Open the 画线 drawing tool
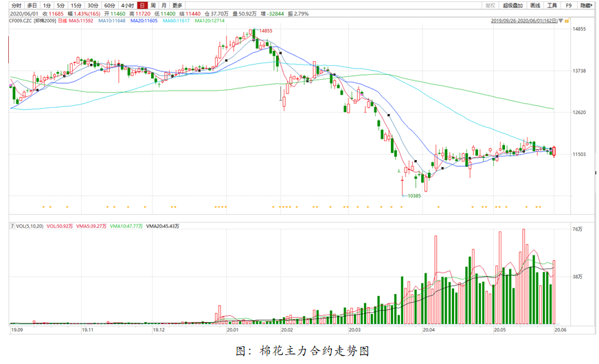The width and height of the screenshot is (599, 364). (x=535, y=5)
